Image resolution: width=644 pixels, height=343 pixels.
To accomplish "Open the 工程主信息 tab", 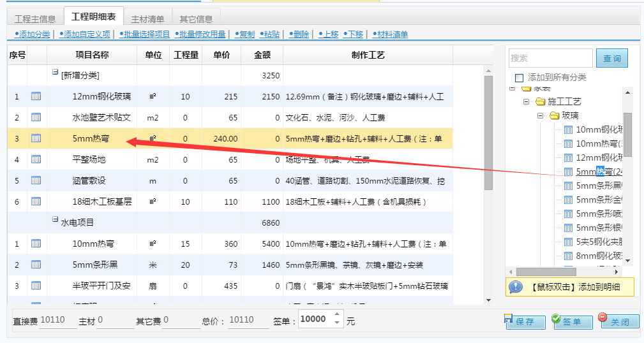I will click(x=35, y=18).
